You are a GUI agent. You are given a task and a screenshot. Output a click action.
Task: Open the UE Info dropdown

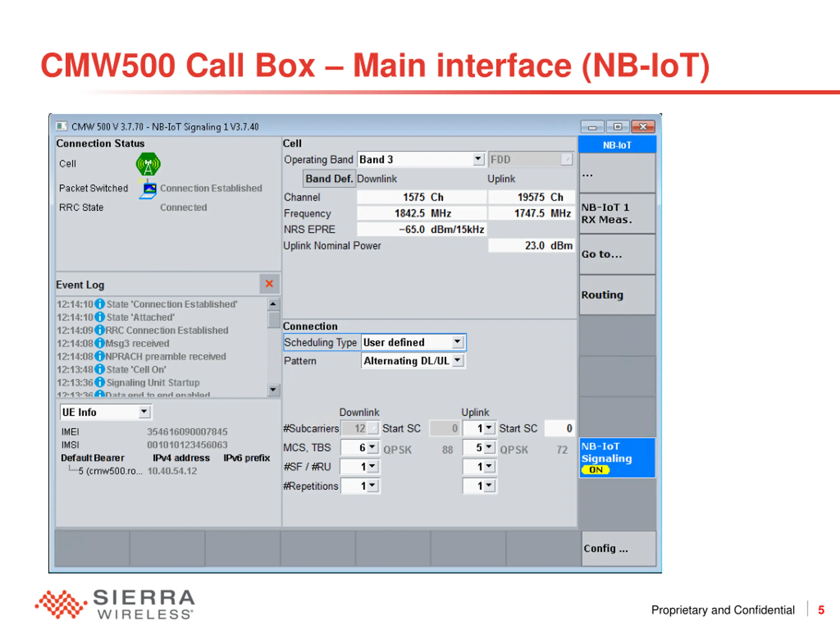click(x=144, y=412)
